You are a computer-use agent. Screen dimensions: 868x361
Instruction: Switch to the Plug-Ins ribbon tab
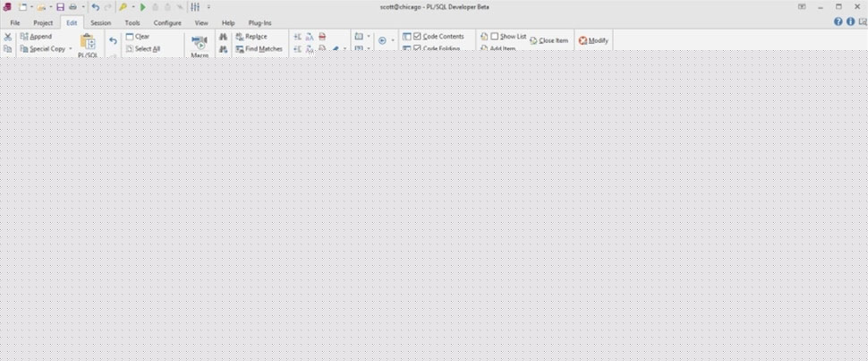click(x=260, y=23)
